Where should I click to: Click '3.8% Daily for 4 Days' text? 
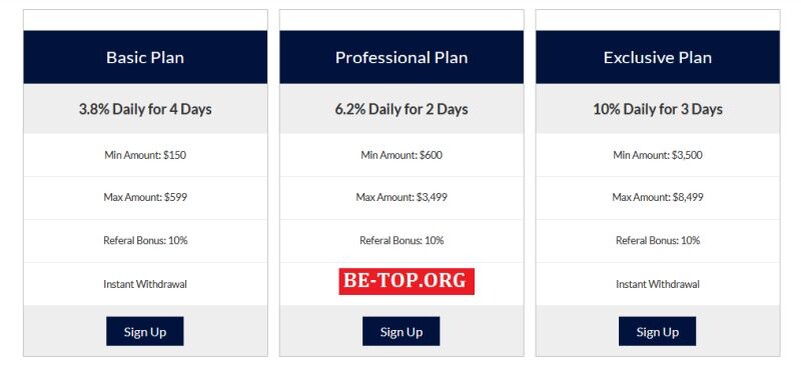pyautogui.click(x=145, y=109)
